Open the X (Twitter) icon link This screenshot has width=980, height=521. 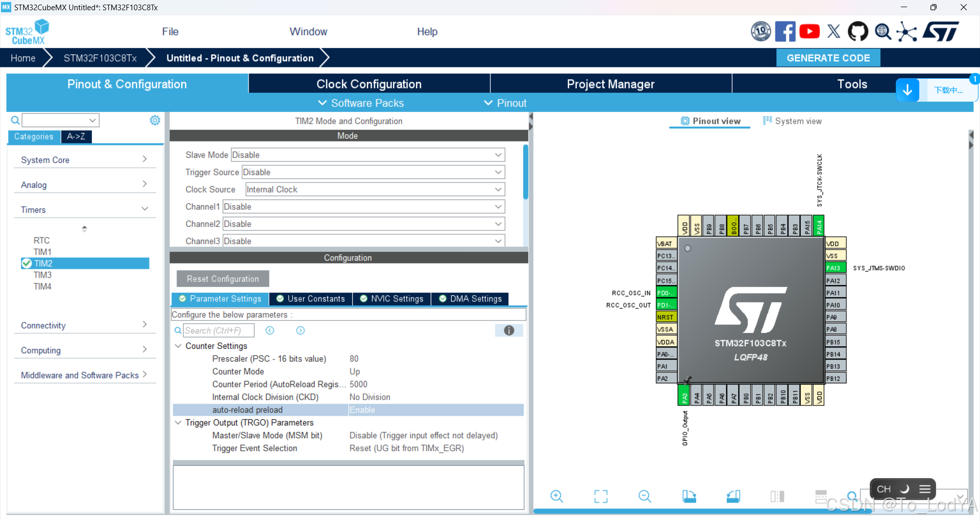coord(834,31)
